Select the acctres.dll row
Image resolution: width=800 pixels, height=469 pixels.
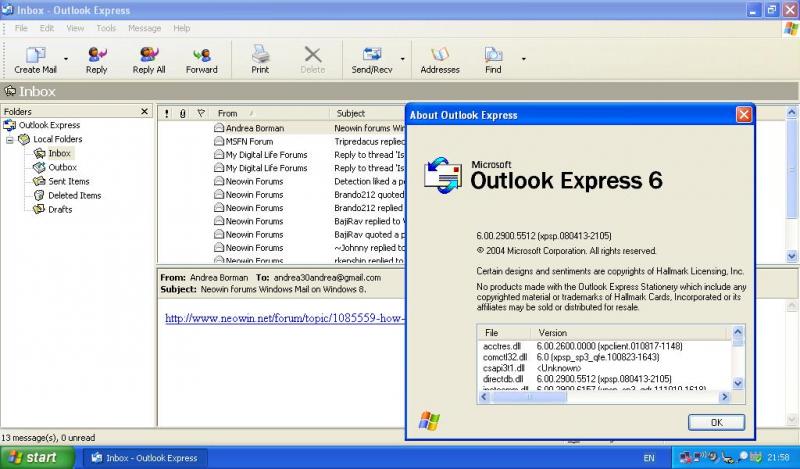click(604, 346)
